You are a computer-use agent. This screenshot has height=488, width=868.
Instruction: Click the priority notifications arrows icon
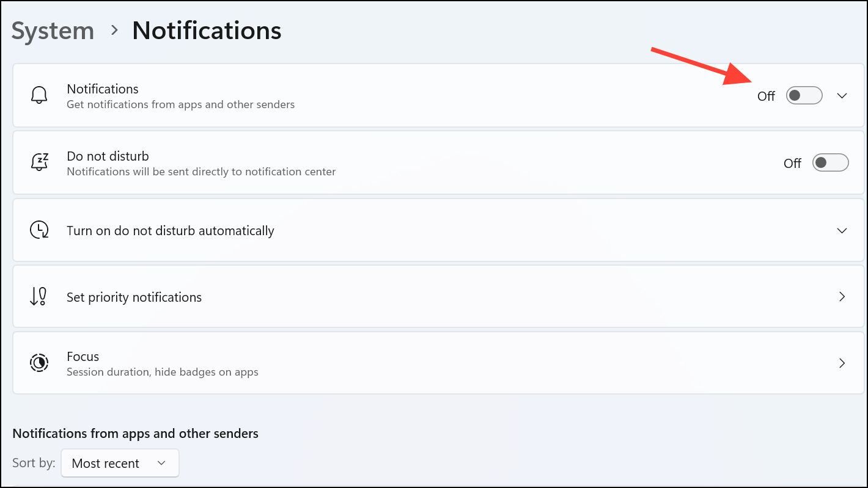[39, 297]
